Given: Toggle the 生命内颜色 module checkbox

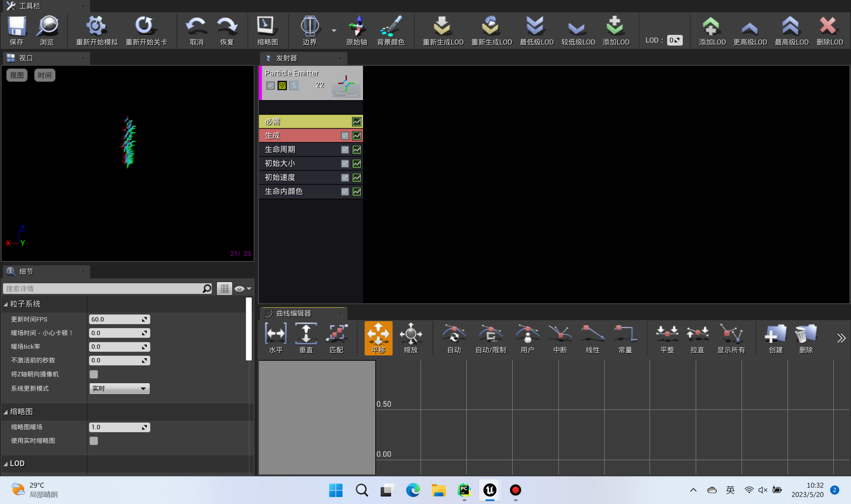Looking at the screenshot, I should click(345, 191).
